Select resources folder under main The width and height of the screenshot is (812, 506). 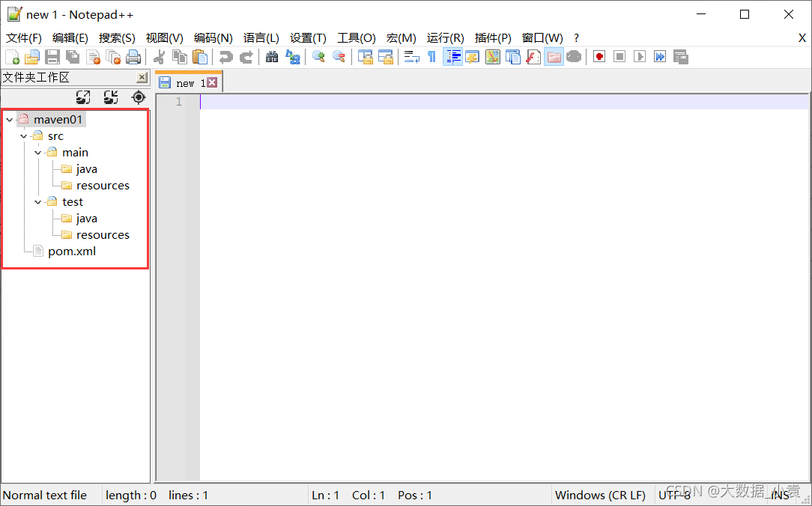(103, 186)
